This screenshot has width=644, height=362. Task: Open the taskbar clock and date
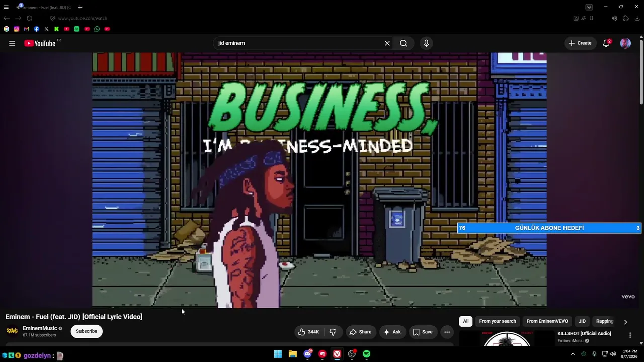coord(630,354)
